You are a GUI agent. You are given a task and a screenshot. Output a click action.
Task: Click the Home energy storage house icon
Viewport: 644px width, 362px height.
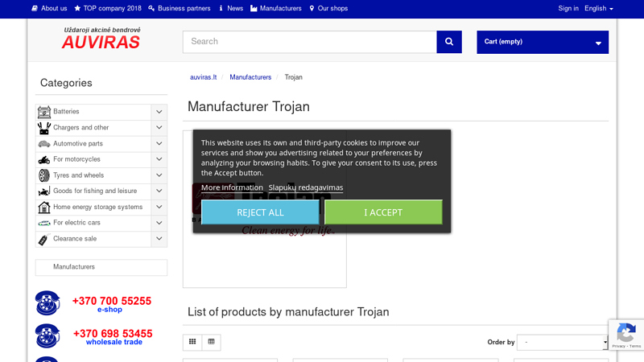[x=44, y=207]
